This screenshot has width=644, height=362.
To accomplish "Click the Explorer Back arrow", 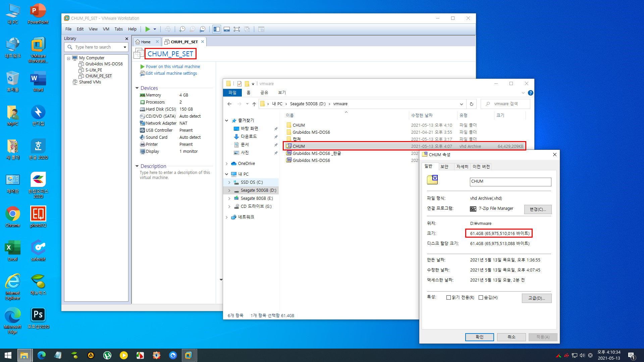I will pos(229,104).
